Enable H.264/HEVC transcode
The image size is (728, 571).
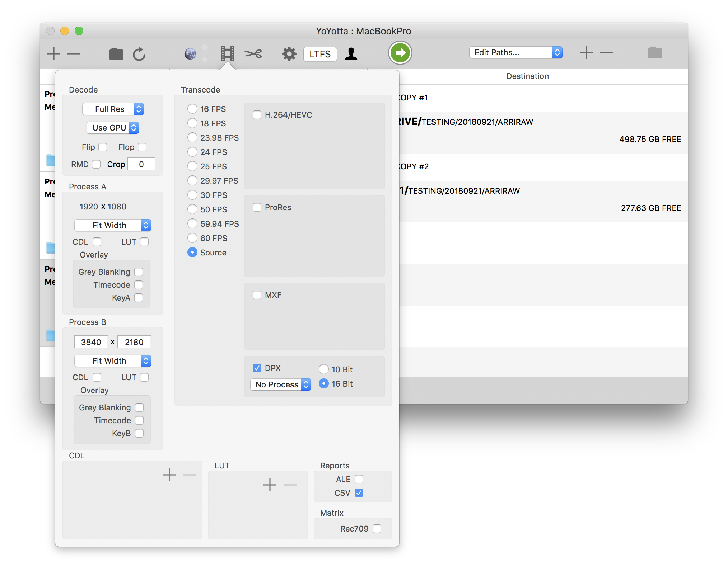(x=257, y=115)
